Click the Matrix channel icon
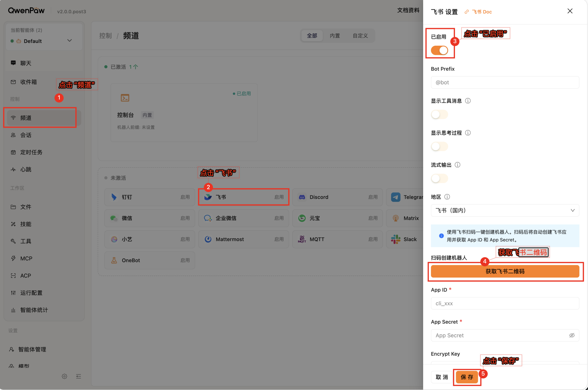Viewport: 588px width, 390px height. tap(396, 218)
